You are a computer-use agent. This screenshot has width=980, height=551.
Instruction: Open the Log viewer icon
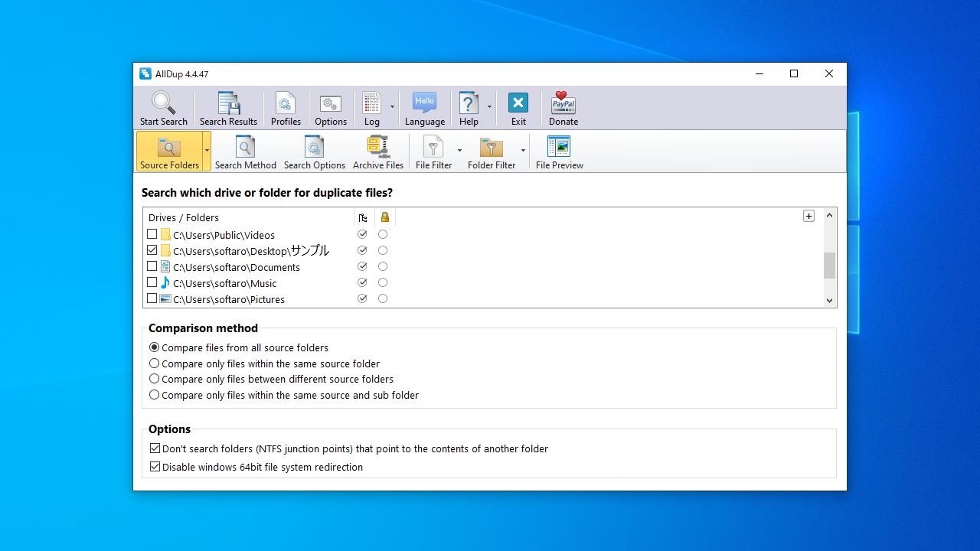[371, 103]
